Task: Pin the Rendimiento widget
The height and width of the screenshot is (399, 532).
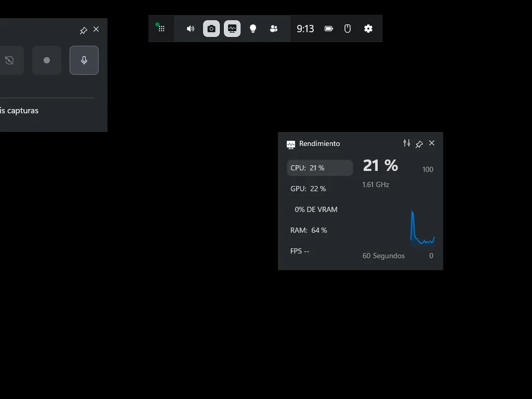Action: [x=419, y=144]
